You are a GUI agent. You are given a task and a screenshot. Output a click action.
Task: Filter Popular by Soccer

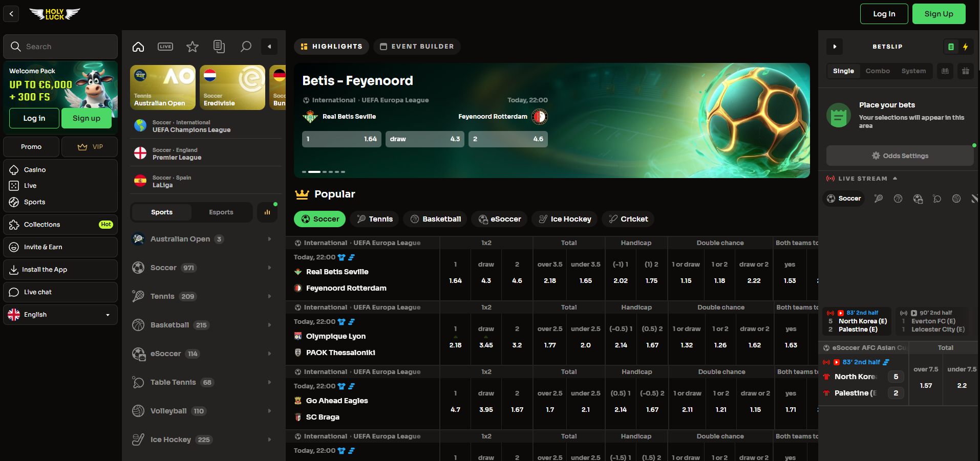[x=320, y=219]
